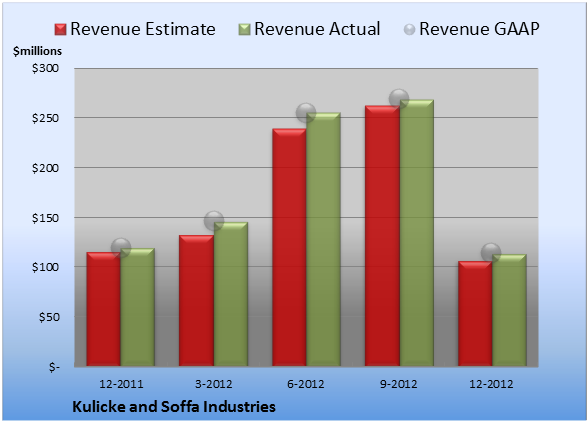Select the 'Revenue Actual' legend label
588x422 pixels.
317,29
